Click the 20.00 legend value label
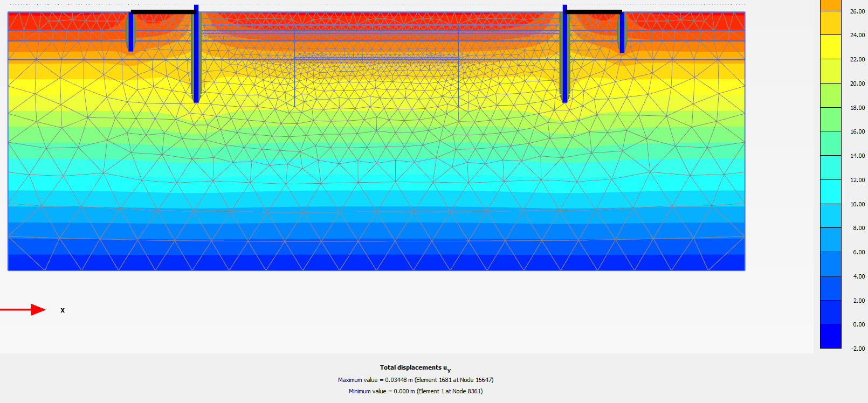This screenshot has height=403, width=868. [x=857, y=84]
